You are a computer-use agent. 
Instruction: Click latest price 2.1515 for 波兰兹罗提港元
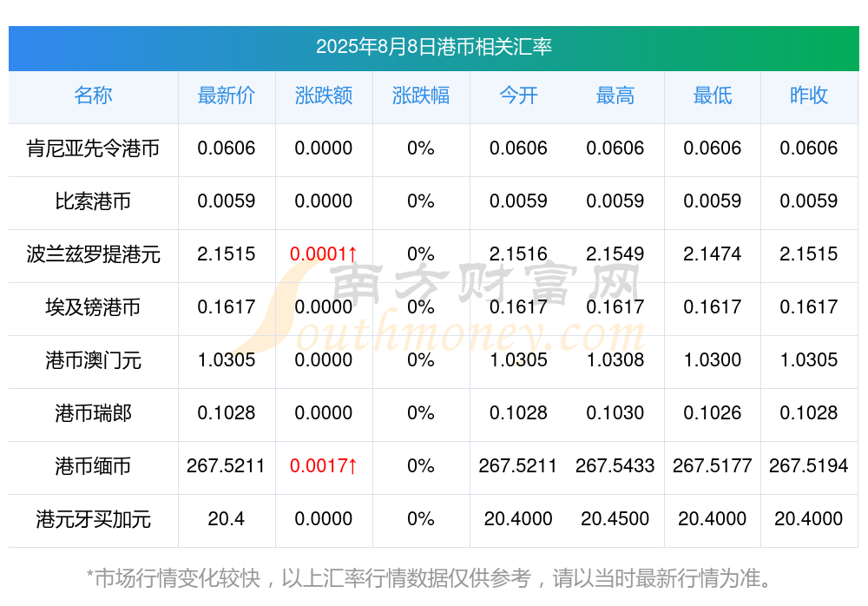pos(226,254)
